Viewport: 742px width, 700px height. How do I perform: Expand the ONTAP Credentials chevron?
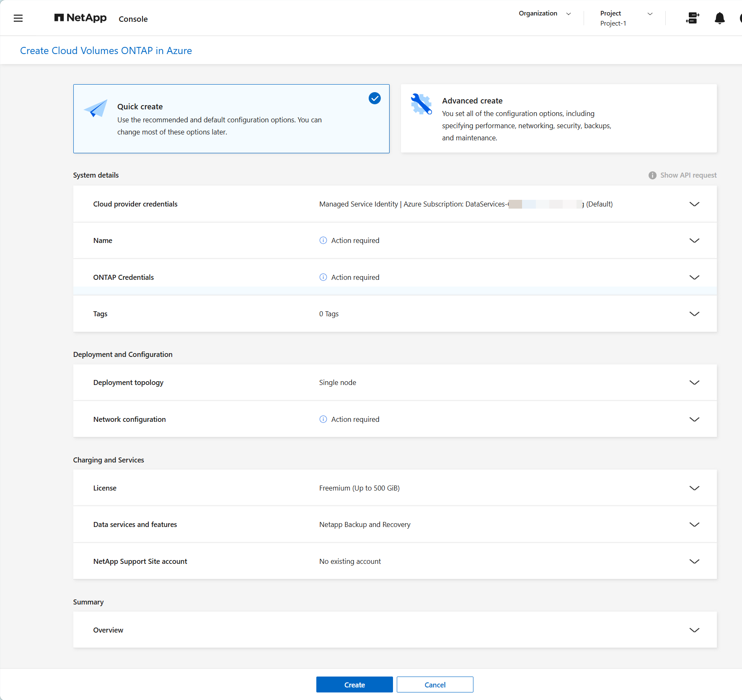coord(694,277)
